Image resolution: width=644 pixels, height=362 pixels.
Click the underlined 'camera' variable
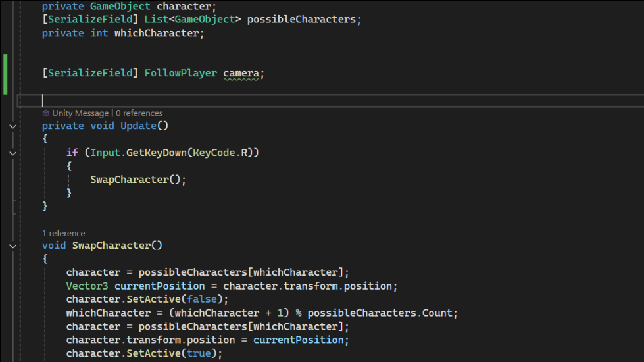click(241, 73)
